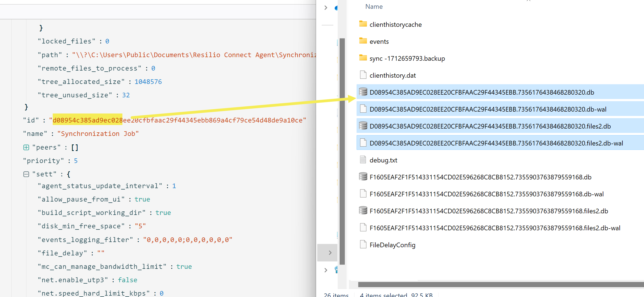Screen dimensions: 644x297
Task: Click the Name column header
Action: tap(374, 7)
